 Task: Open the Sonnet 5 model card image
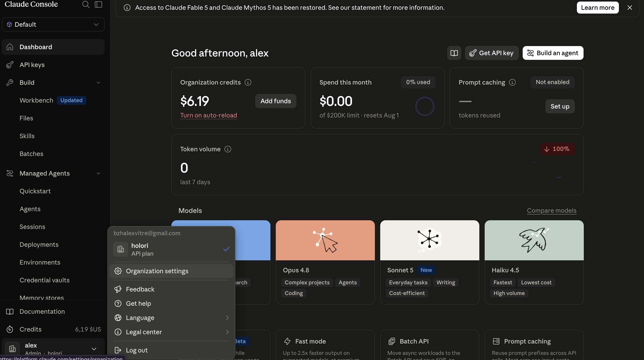(x=430, y=240)
